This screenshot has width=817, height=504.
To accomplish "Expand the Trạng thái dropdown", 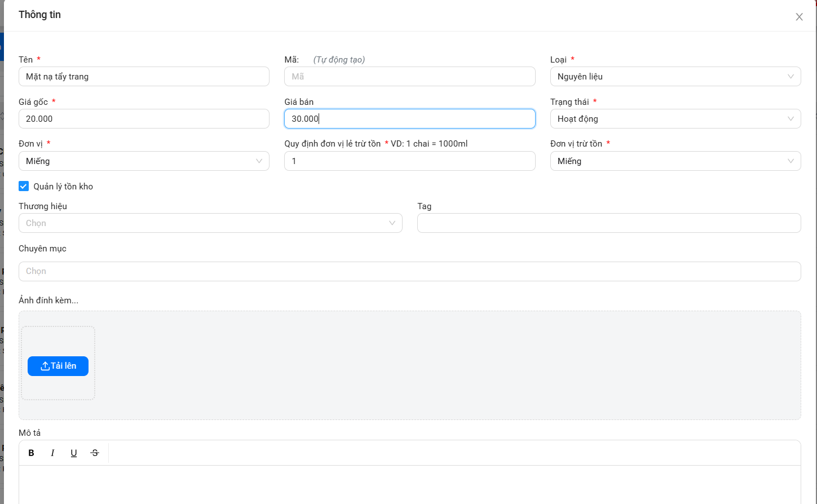I will coord(675,119).
